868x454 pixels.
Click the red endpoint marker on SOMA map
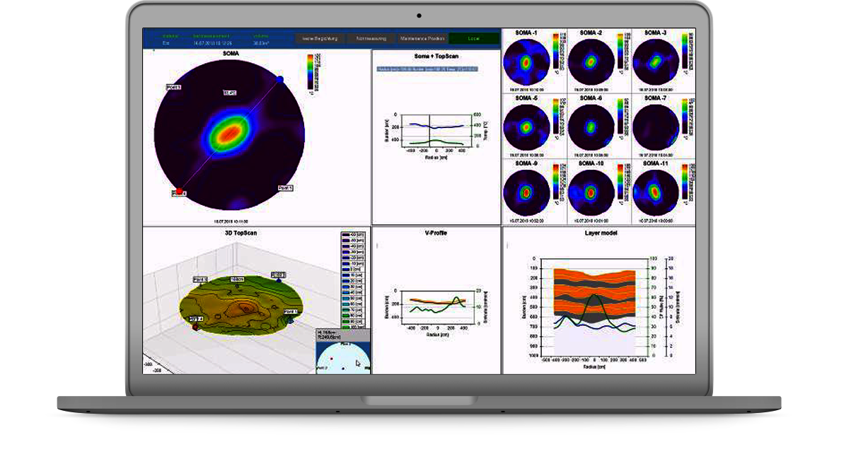click(179, 191)
